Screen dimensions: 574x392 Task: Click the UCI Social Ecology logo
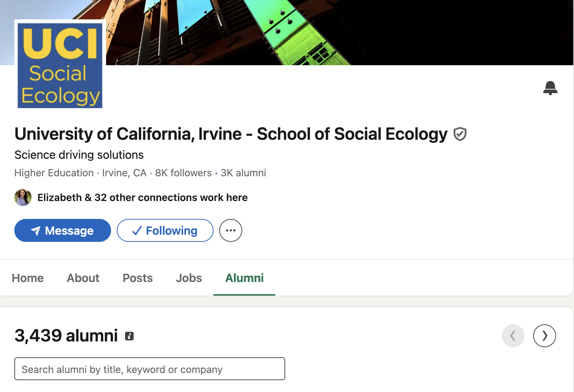tap(60, 66)
